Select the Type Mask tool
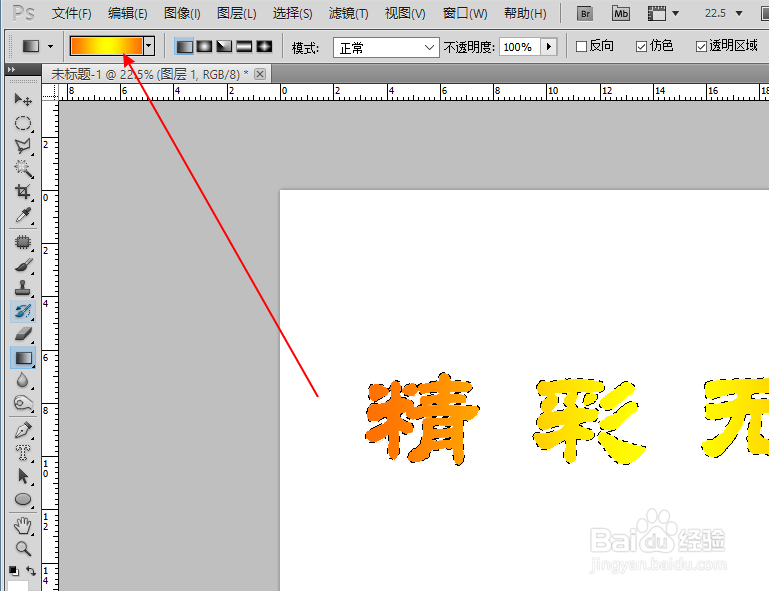Viewport: 769px width, 591px height. 23,453
